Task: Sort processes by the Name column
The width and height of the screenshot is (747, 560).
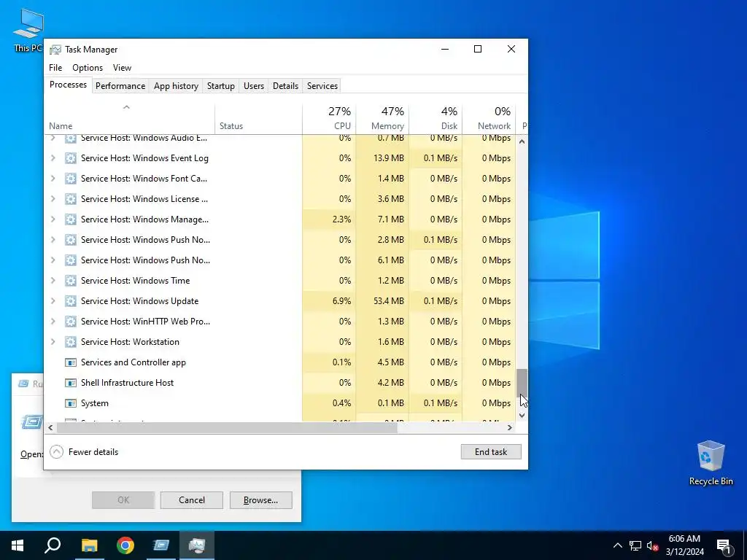Action: tap(129, 119)
